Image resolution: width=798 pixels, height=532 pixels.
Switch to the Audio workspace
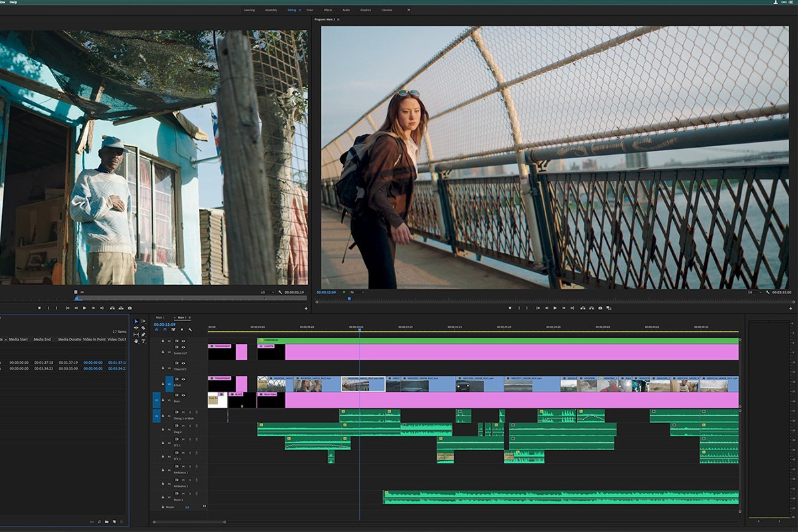(346, 10)
